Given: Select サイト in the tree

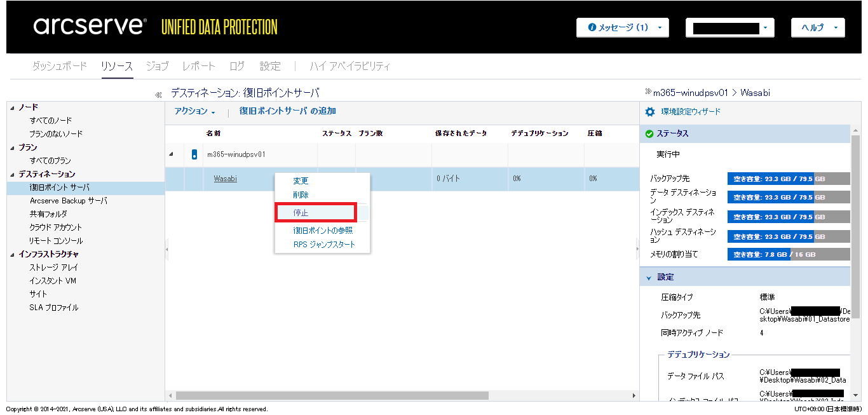Looking at the screenshot, I should point(38,294).
